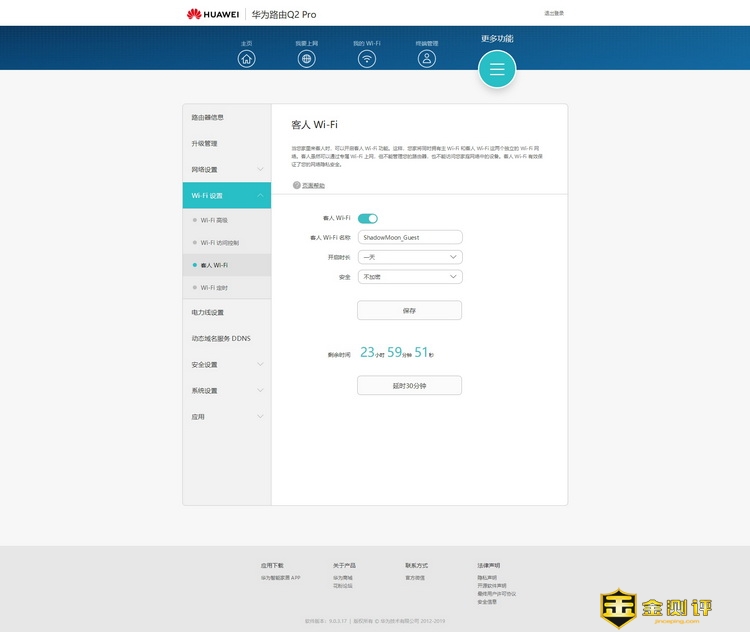Toggle the 客人 Wi-Fi switch off
750x632 pixels.
pos(368,218)
